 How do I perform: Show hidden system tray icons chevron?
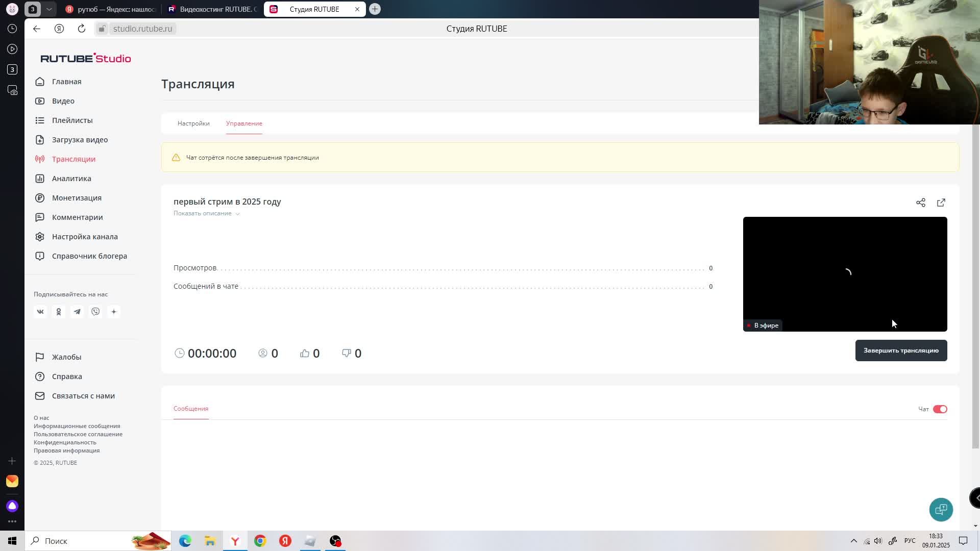pos(853,541)
